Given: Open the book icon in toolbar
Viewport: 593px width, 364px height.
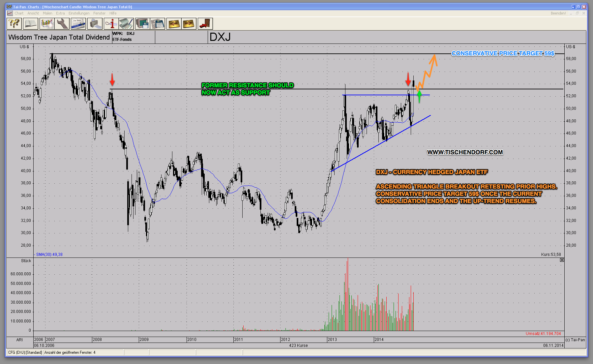Looking at the screenshot, I should coord(31,24).
